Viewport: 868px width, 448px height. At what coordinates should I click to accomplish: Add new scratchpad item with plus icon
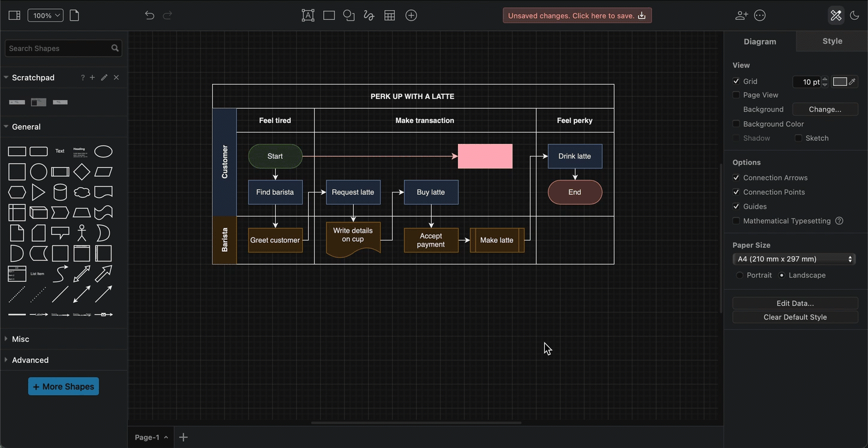click(x=92, y=77)
